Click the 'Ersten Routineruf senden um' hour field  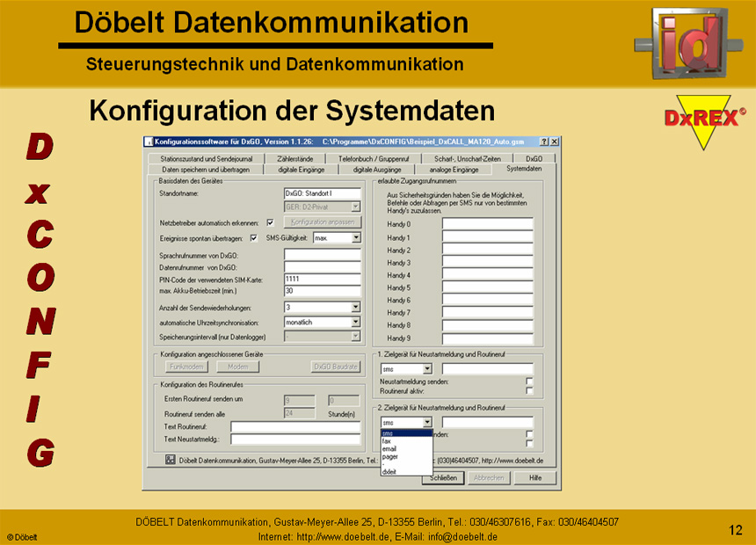pyautogui.click(x=300, y=400)
